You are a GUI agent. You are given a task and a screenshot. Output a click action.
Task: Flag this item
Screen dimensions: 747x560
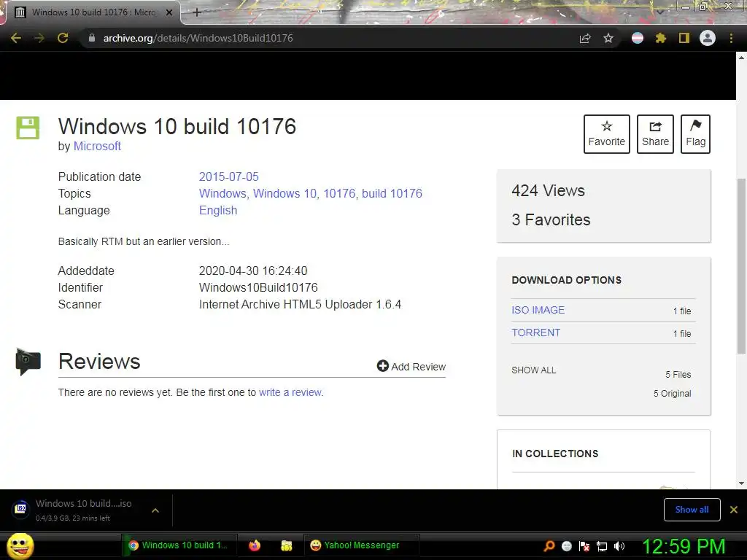(695, 134)
